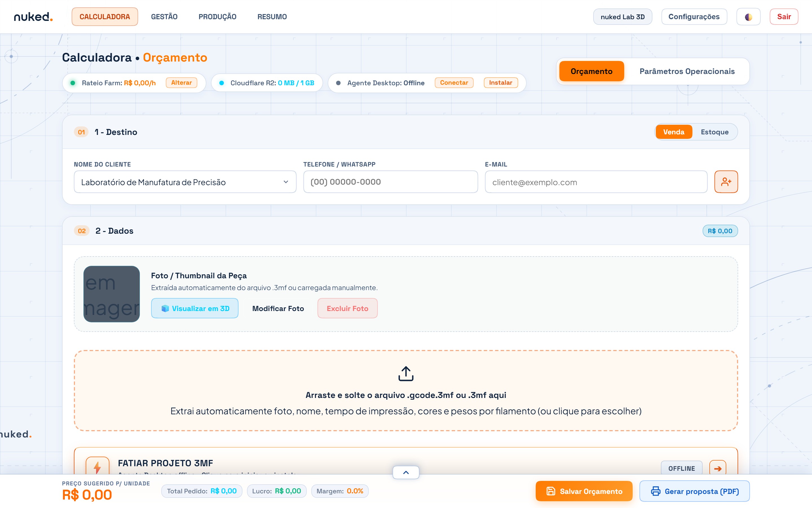Select Venda destination option
Screen dimensions: 812x508
(x=673, y=132)
